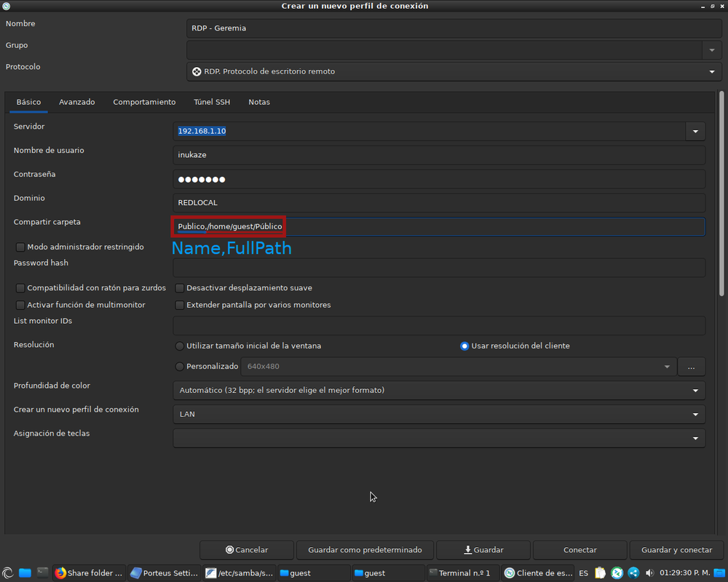Open custom resolutions with the ... button
Screen dimensions: 728x582
692,367
